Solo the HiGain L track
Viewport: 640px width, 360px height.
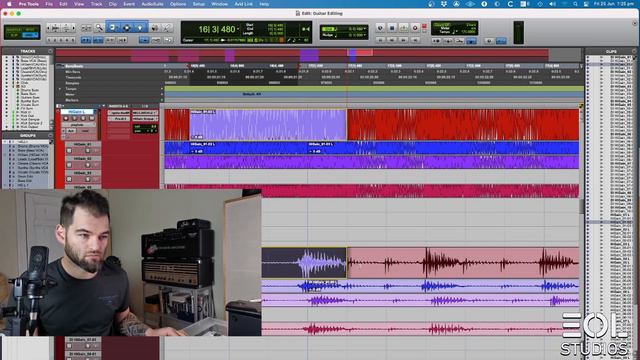[x=83, y=118]
